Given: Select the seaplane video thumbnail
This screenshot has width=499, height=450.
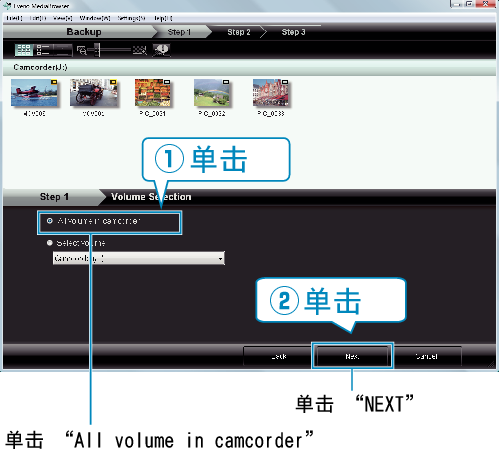Looking at the screenshot, I should [34, 93].
